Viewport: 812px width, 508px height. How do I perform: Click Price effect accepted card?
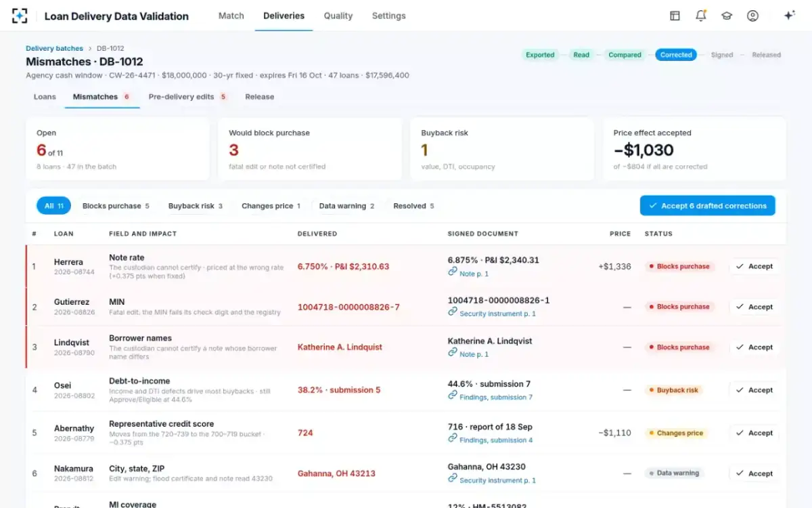coord(694,149)
